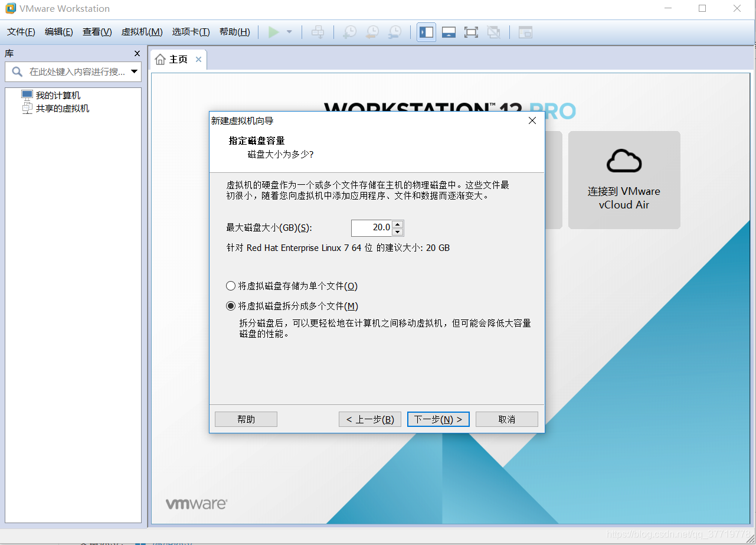Click the home icon on 主页 tab
This screenshot has width=756, height=545.
(161, 59)
